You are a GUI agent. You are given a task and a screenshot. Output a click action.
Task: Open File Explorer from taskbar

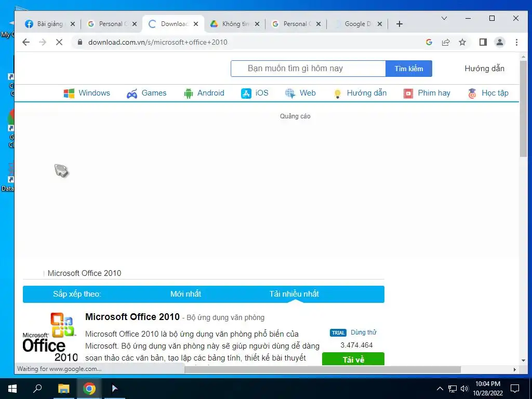[x=63, y=389]
